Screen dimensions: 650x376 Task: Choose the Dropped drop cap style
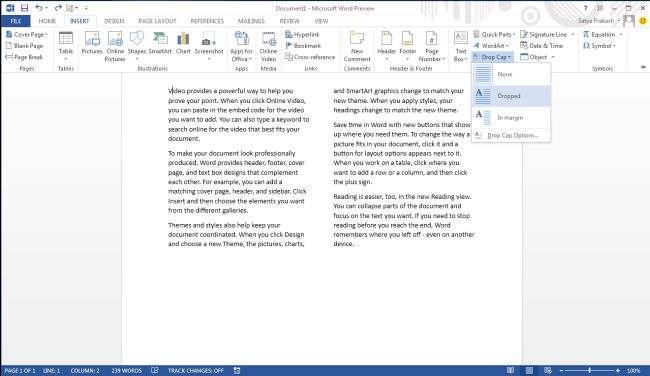tap(511, 96)
